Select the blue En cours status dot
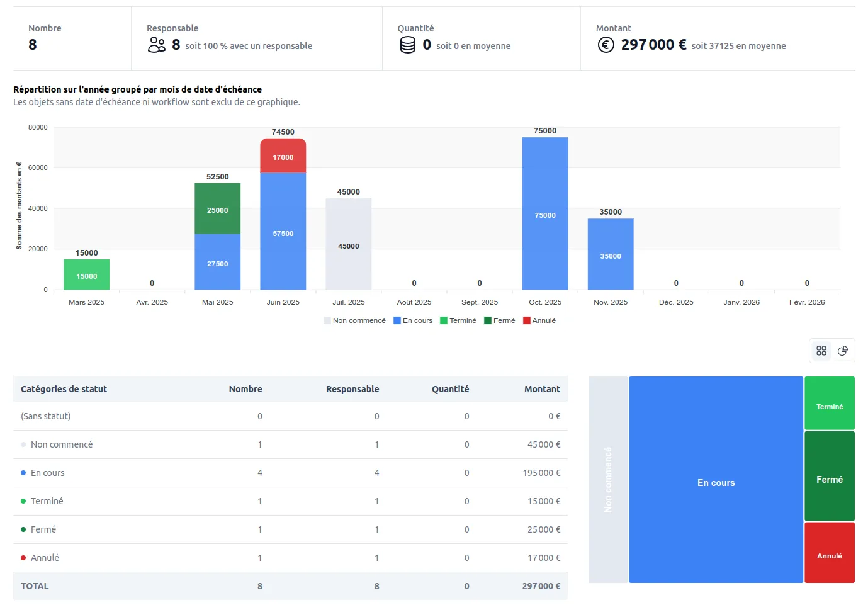868x605 pixels. click(23, 473)
